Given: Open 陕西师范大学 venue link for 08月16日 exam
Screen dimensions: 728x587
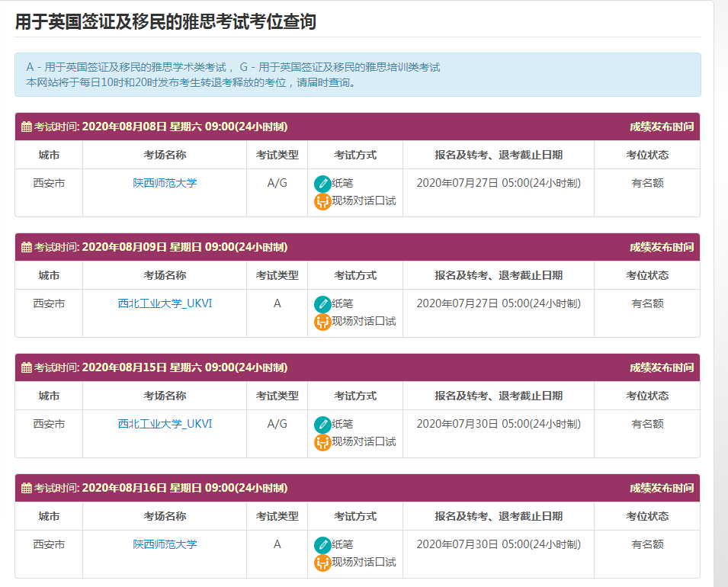Looking at the screenshot, I should pyautogui.click(x=165, y=544).
